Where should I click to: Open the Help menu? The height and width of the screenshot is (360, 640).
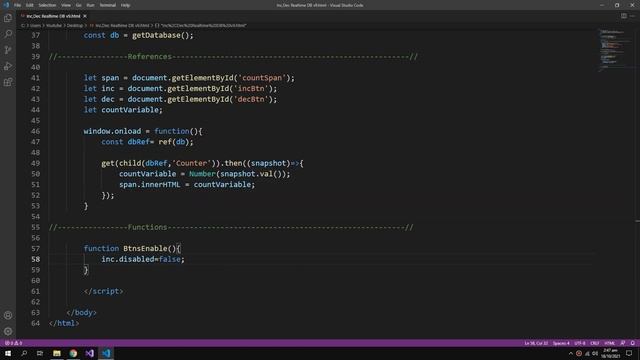tap(125, 5)
